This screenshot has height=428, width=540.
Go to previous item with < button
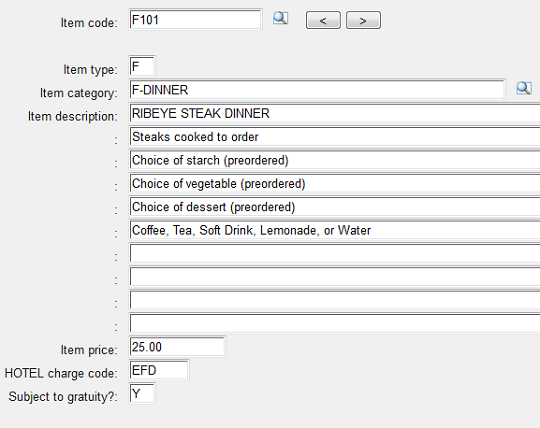coord(323,20)
